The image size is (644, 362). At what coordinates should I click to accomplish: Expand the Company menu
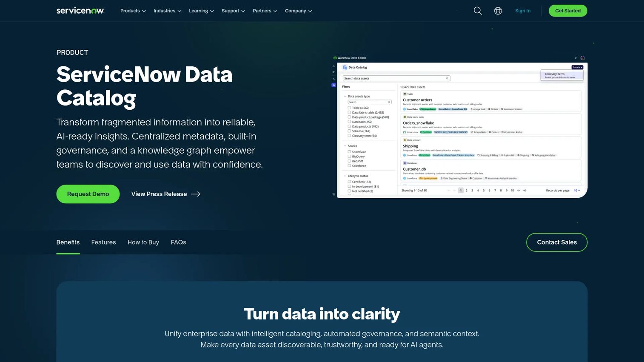point(299,11)
